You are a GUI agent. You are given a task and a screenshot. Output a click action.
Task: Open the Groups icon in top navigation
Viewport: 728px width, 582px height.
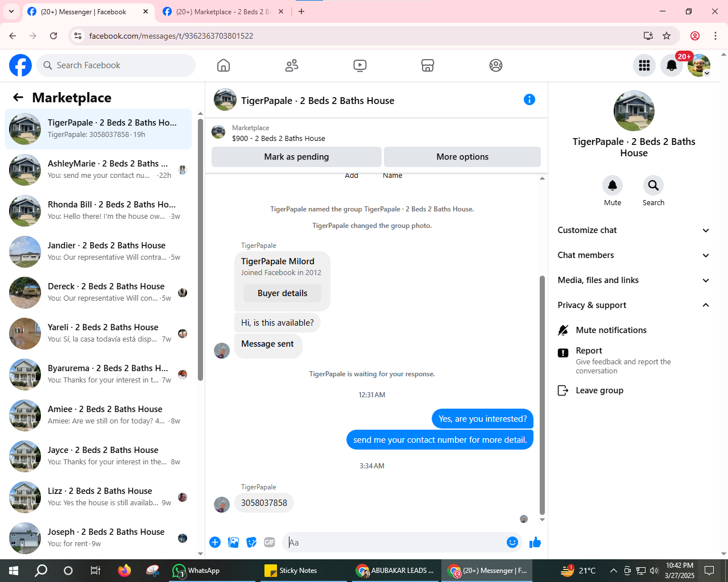(x=496, y=65)
